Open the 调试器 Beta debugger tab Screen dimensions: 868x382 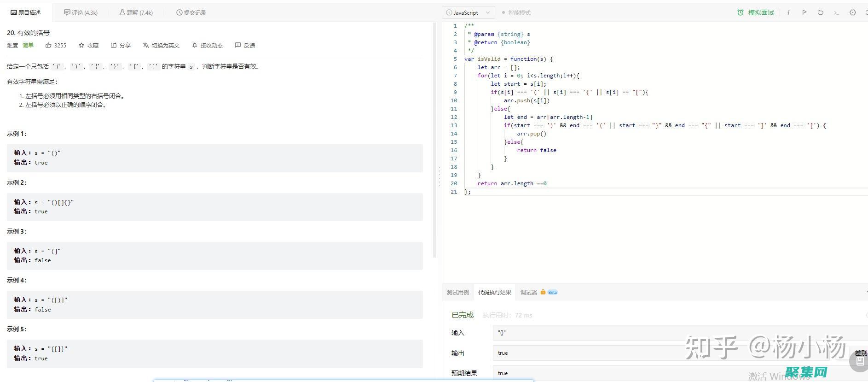[538, 292]
